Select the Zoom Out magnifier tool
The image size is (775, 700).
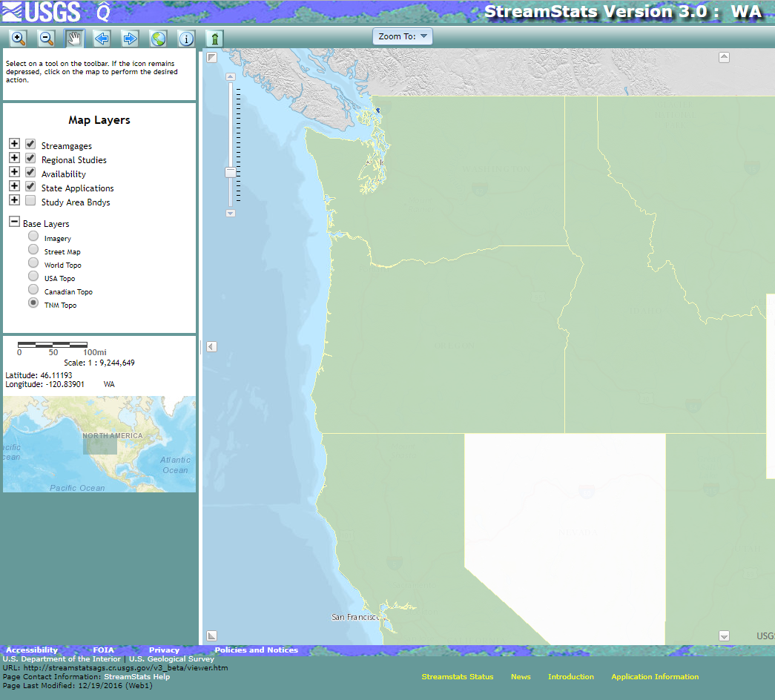point(46,38)
